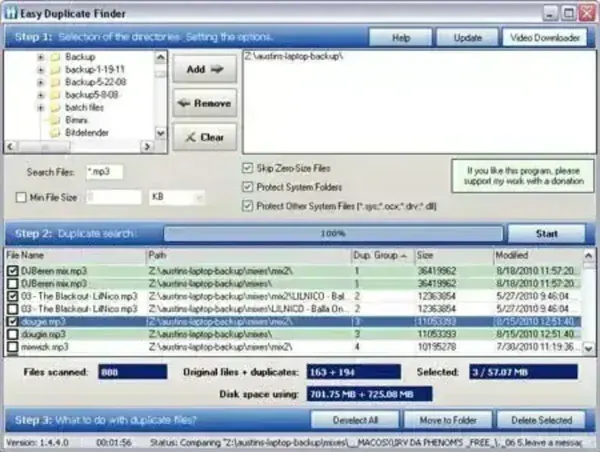Start the duplicate search

(546, 233)
